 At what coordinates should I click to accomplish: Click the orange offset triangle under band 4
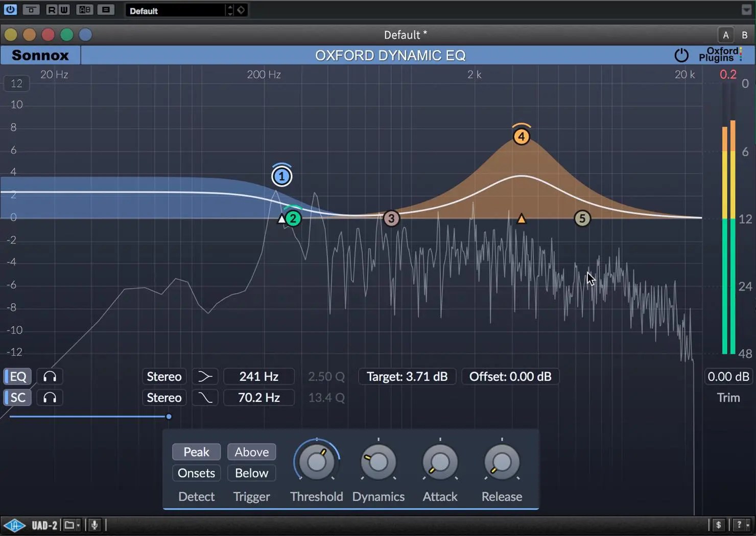(521, 219)
